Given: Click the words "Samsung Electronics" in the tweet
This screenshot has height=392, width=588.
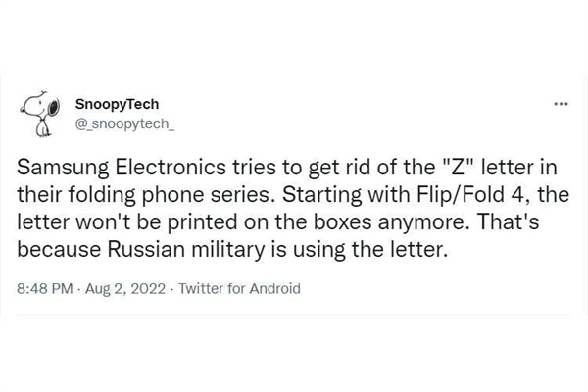Looking at the screenshot, I should pyautogui.click(x=108, y=163).
